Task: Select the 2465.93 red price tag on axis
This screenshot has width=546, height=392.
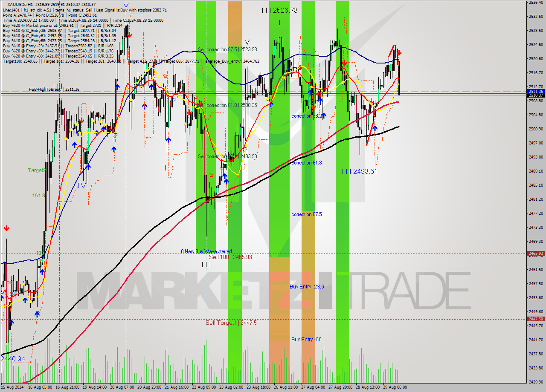Action: pos(536,254)
